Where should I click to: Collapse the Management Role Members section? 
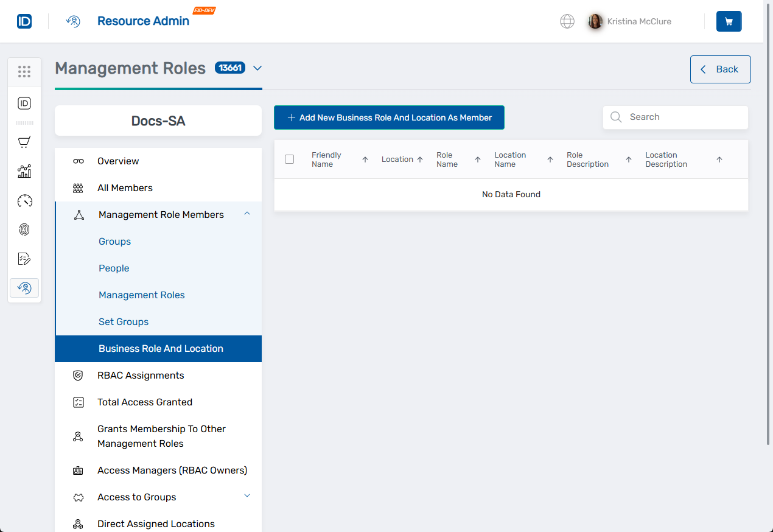(247, 214)
